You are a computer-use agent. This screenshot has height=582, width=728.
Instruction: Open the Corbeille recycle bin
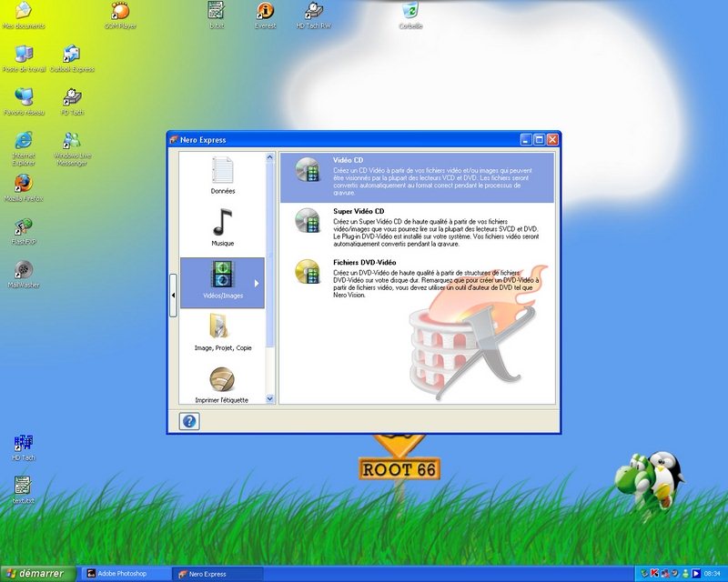click(x=410, y=15)
